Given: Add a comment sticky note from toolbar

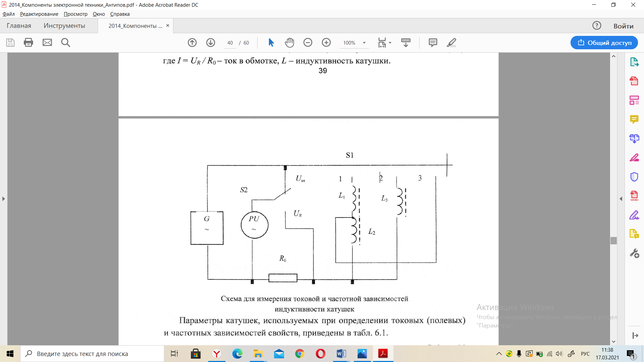Looking at the screenshot, I should pyautogui.click(x=433, y=43).
